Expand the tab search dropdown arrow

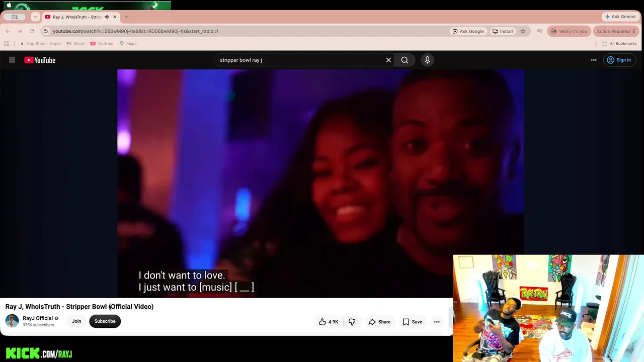[x=35, y=17]
